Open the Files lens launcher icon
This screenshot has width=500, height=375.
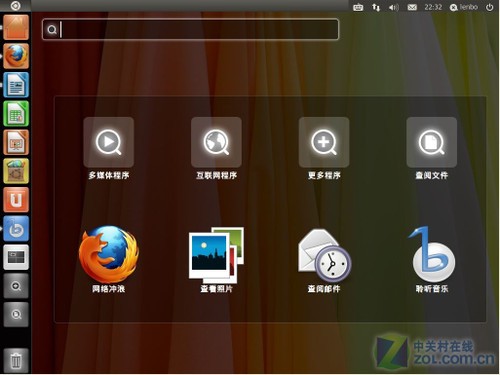click(x=16, y=315)
